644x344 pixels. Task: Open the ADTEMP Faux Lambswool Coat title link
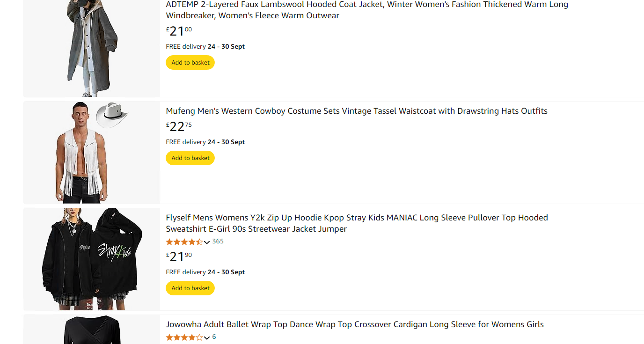point(366,10)
